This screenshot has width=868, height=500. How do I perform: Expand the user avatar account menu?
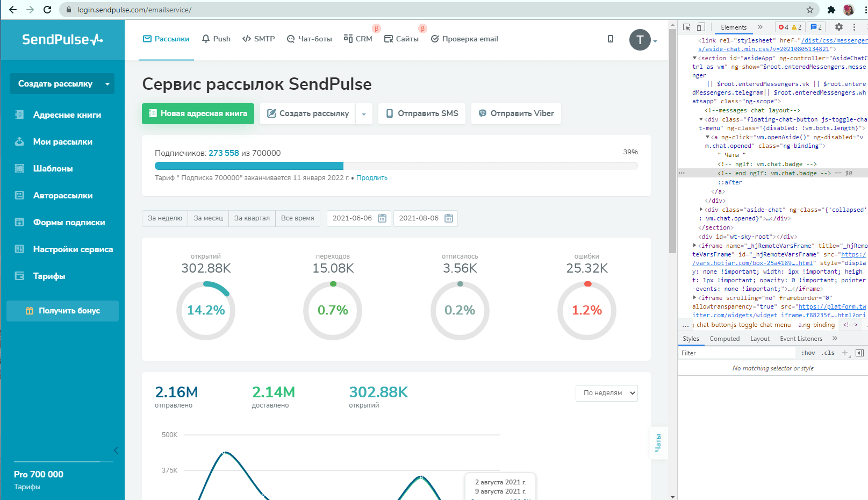point(643,40)
